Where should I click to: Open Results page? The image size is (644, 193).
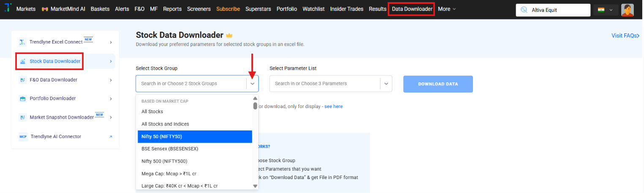point(378,9)
